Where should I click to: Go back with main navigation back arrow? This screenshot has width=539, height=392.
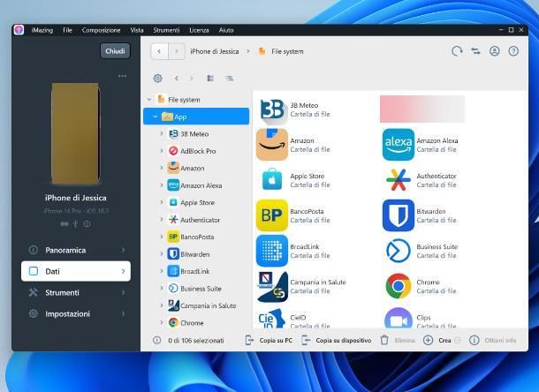click(x=159, y=51)
